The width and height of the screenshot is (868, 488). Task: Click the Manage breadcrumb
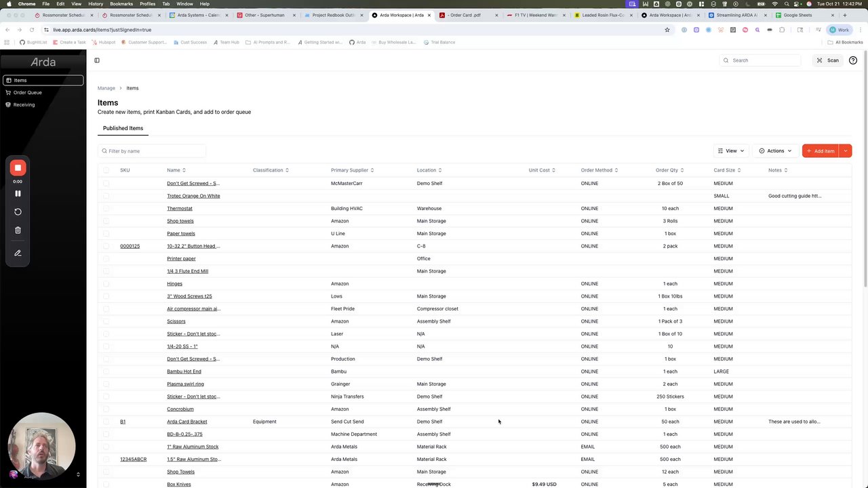point(106,88)
